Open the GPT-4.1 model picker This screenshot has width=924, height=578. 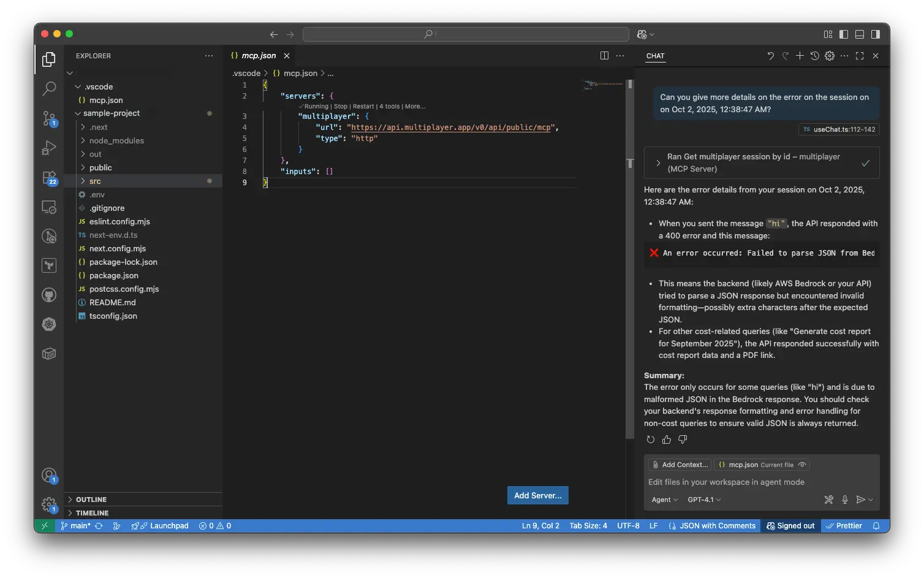(703, 500)
